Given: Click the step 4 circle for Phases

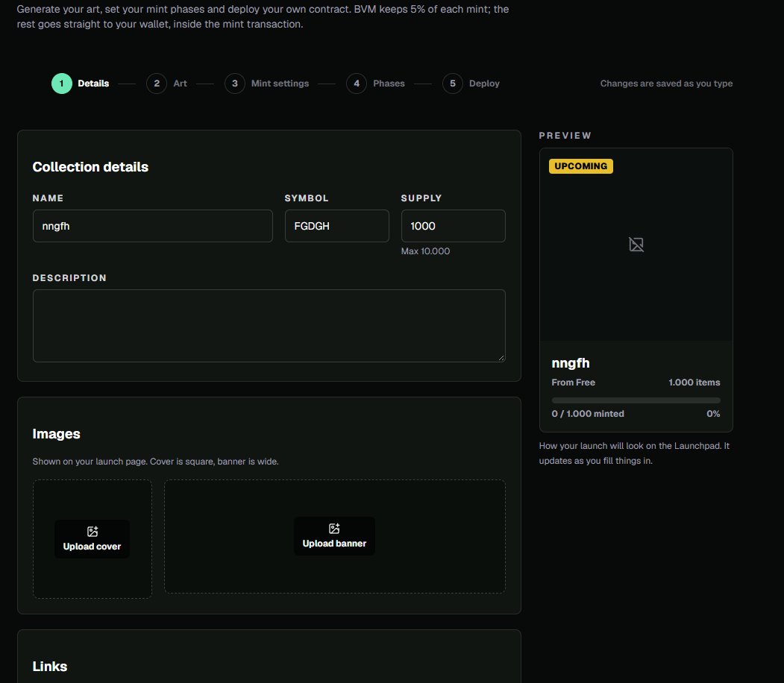Looking at the screenshot, I should pyautogui.click(x=357, y=84).
